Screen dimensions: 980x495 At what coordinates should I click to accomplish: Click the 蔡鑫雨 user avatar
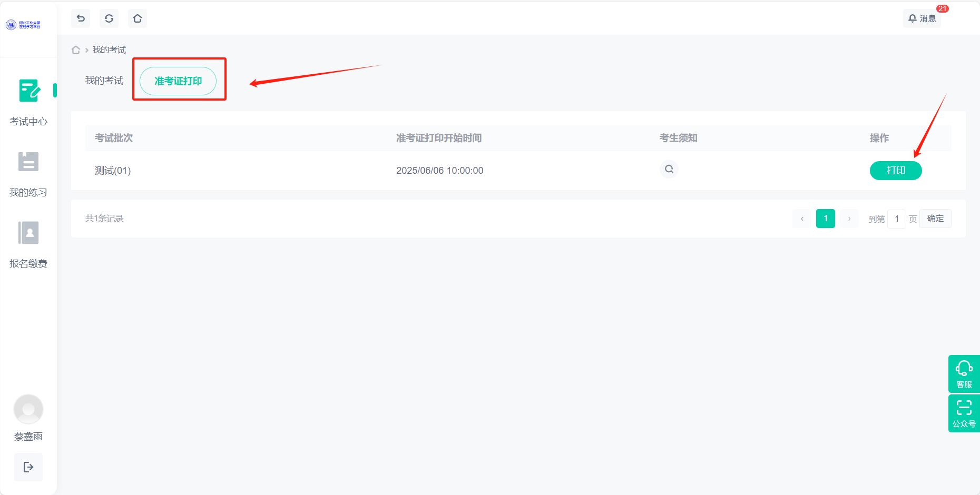28,409
